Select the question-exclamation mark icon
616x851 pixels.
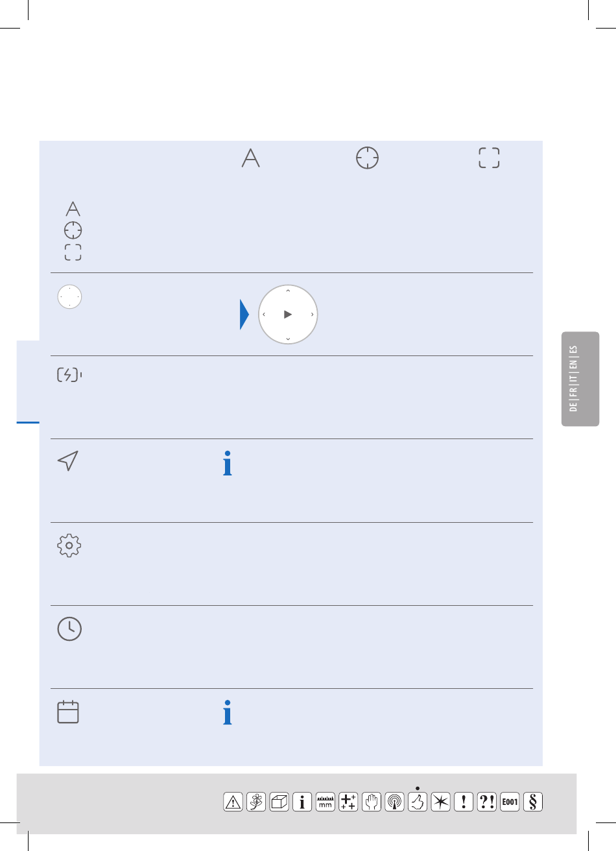click(x=486, y=802)
